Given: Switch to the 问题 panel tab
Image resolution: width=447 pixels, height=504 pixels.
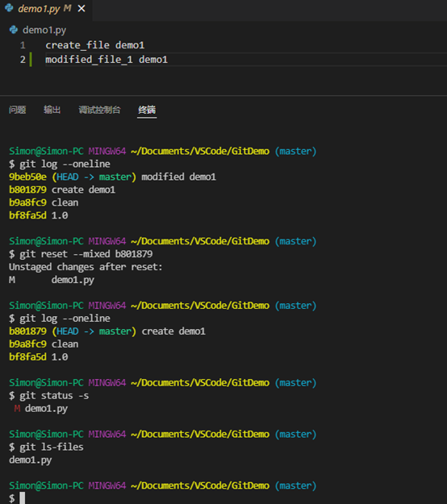Looking at the screenshot, I should [x=18, y=110].
